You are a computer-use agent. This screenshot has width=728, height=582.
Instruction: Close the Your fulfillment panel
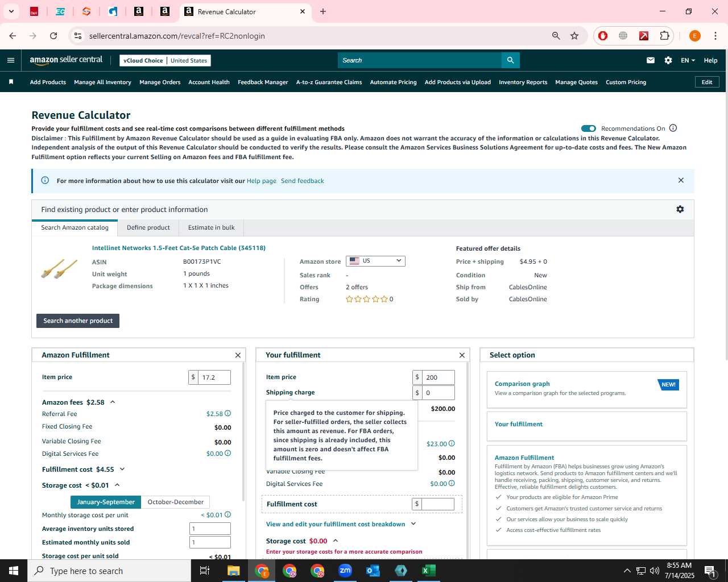tap(462, 355)
